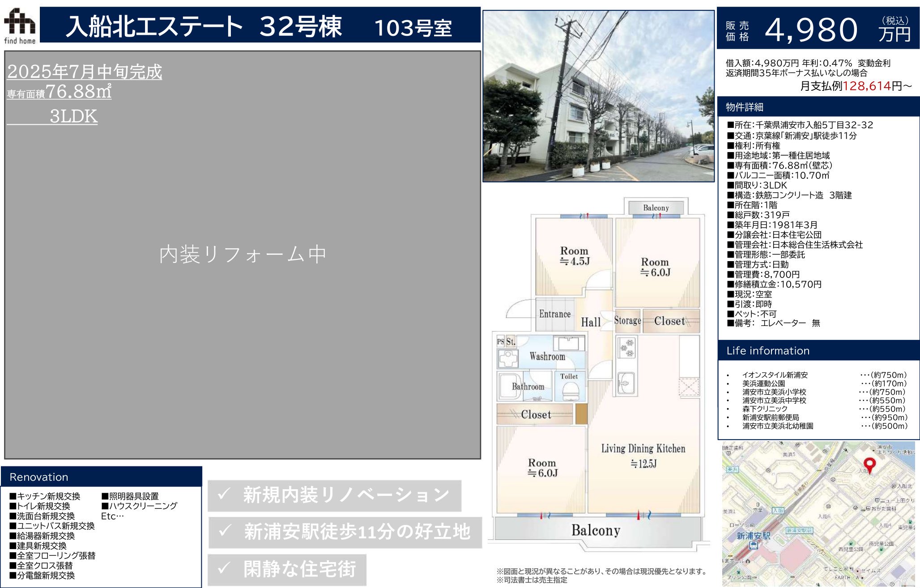Click the gray 内装リフォーム中 placeholder

click(x=243, y=255)
